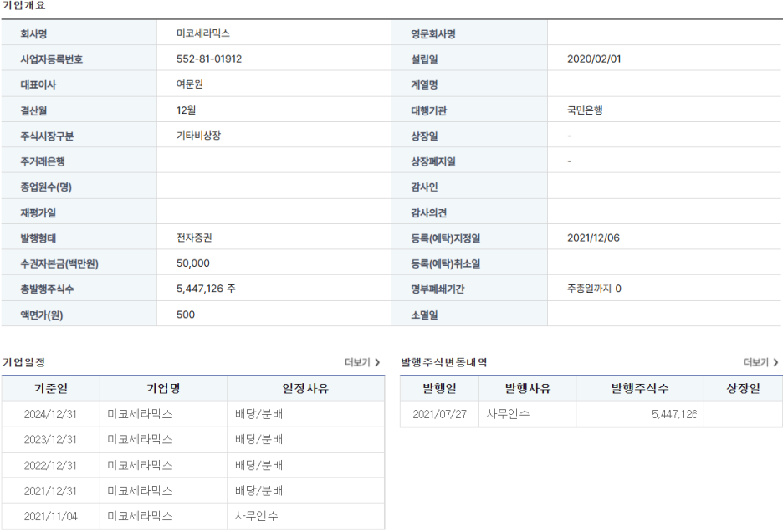Image resolution: width=783 pixels, height=532 pixels.
Task: Click 미코세라믹스 in the 2021/12/31 row
Action: coord(140,491)
